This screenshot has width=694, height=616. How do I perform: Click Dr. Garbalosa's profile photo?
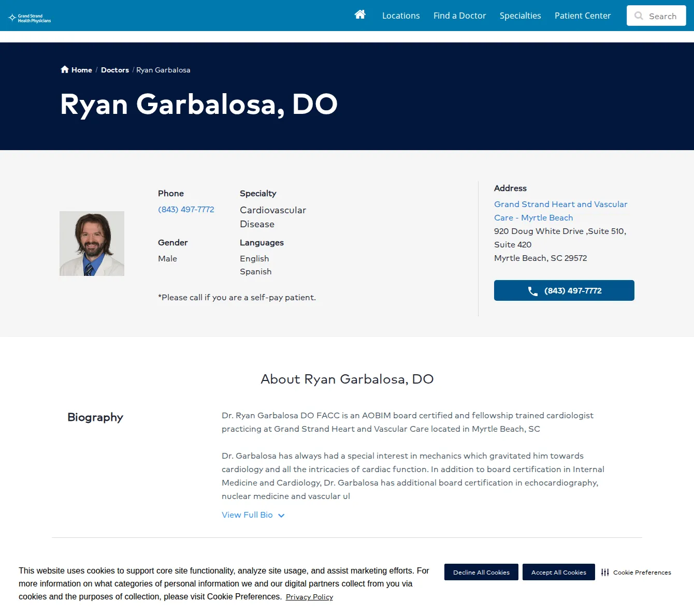coord(92,243)
